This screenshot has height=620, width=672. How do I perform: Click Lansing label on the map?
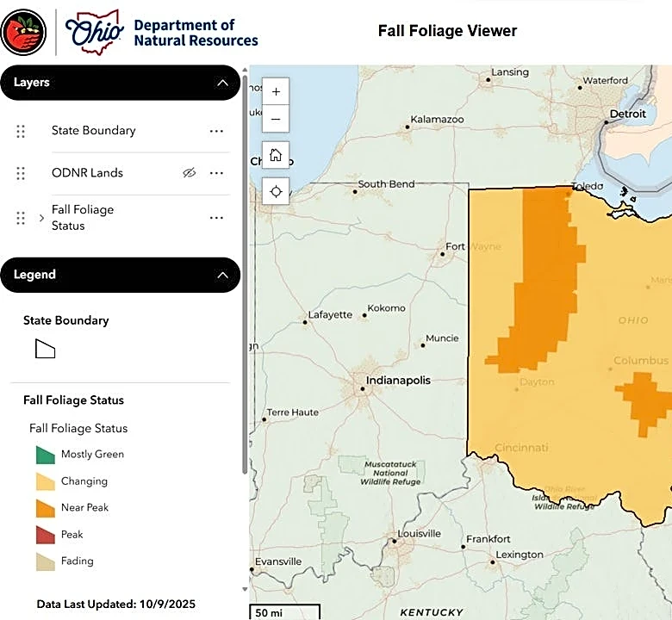[x=510, y=72]
